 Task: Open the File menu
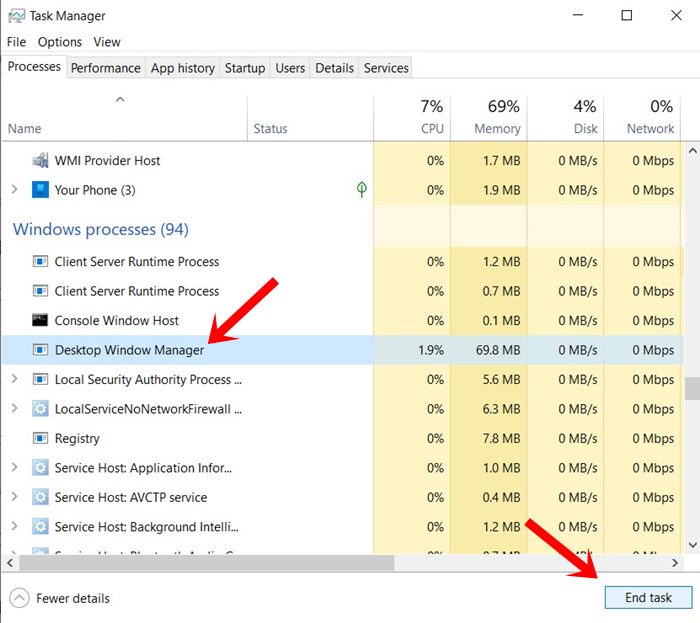[17, 42]
